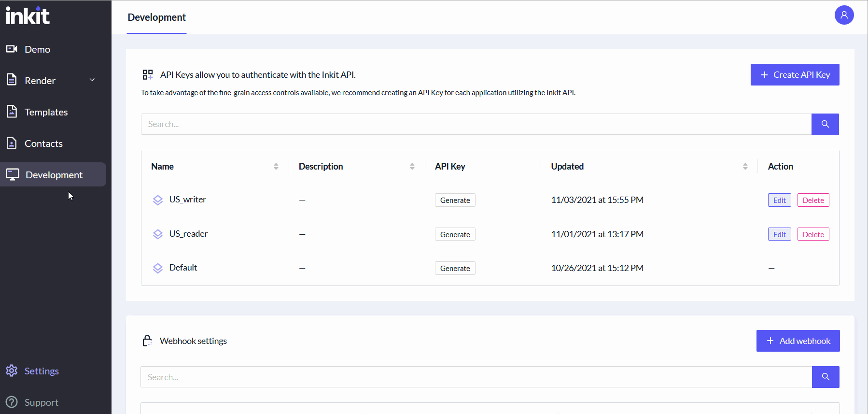Viewport: 868px width, 414px height.
Task: Click the layers icon beside US_reader
Action: pos(158,234)
